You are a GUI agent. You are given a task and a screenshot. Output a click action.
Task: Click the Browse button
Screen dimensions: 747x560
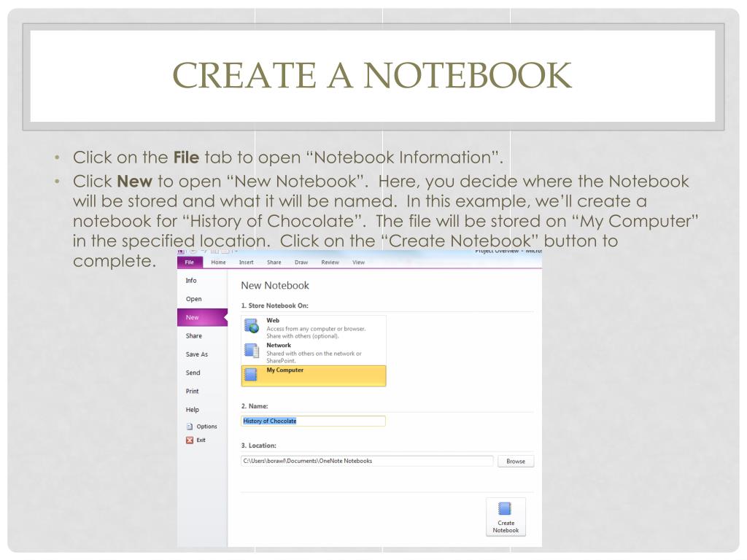tap(516, 461)
